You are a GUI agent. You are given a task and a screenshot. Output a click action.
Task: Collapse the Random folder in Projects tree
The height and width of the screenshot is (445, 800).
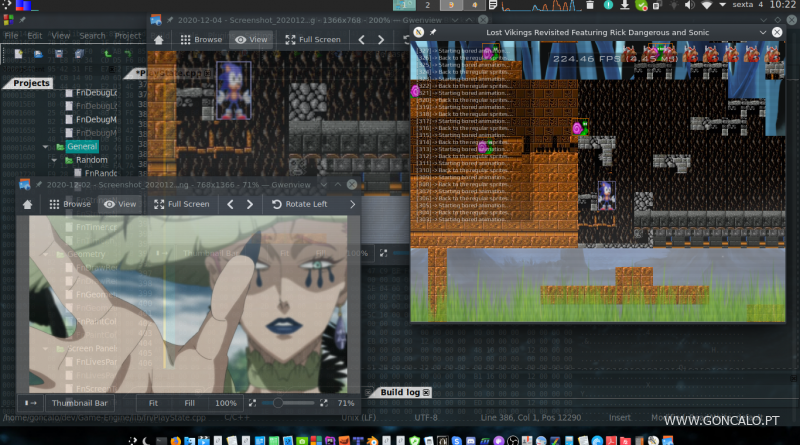tap(54, 160)
